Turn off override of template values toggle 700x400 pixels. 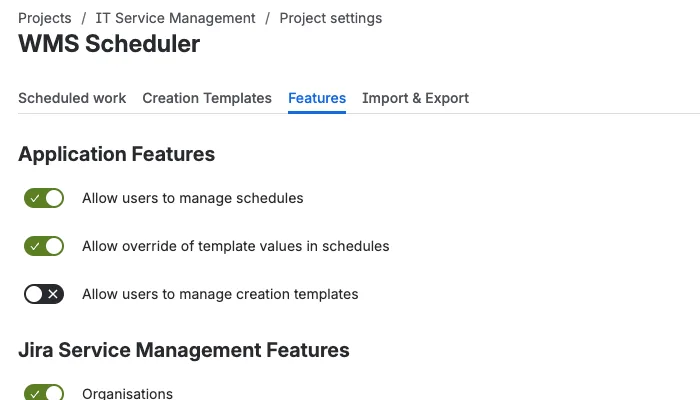pyautogui.click(x=44, y=246)
